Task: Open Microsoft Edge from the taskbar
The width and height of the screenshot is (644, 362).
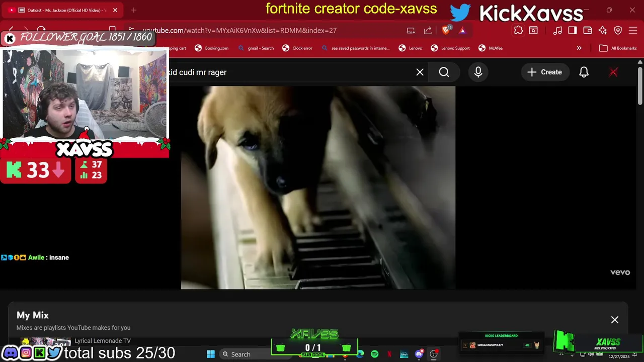Action: click(360, 354)
